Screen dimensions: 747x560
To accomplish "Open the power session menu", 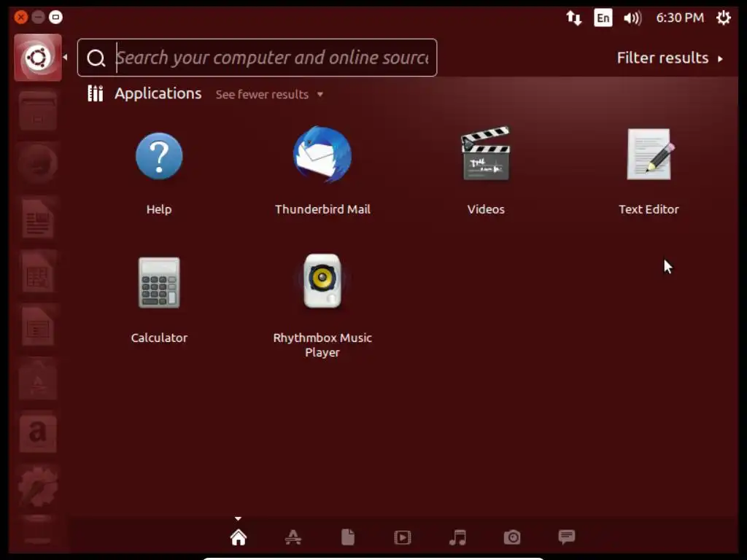I will click(x=724, y=18).
